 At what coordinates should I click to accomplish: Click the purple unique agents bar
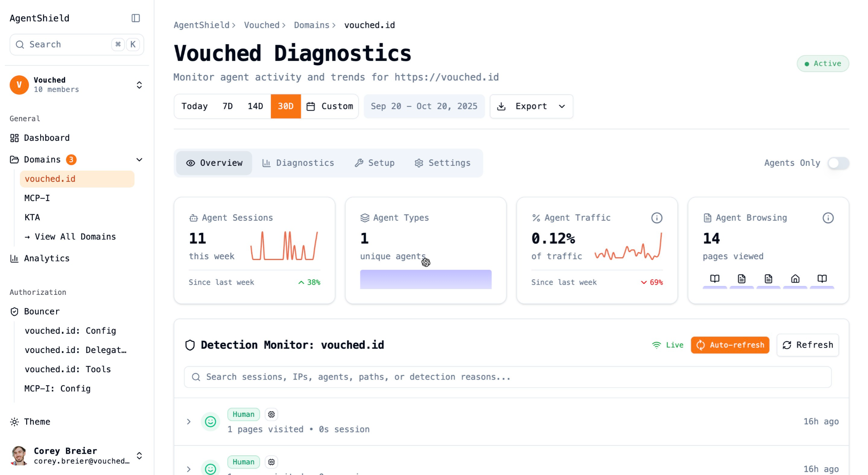426,279
